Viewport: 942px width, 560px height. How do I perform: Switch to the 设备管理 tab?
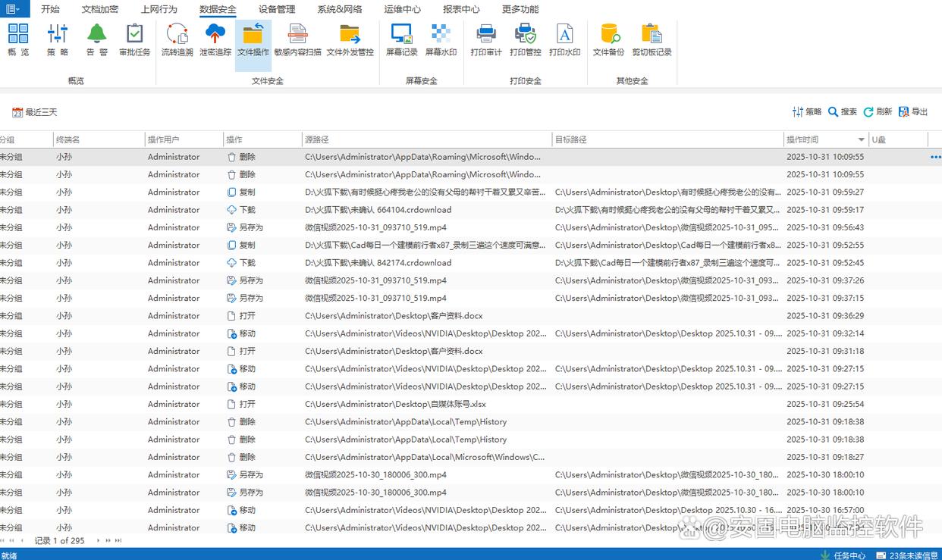click(276, 9)
